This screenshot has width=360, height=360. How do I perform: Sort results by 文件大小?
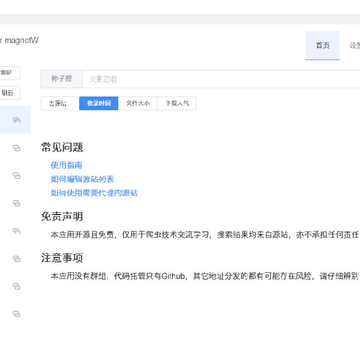tap(138, 103)
